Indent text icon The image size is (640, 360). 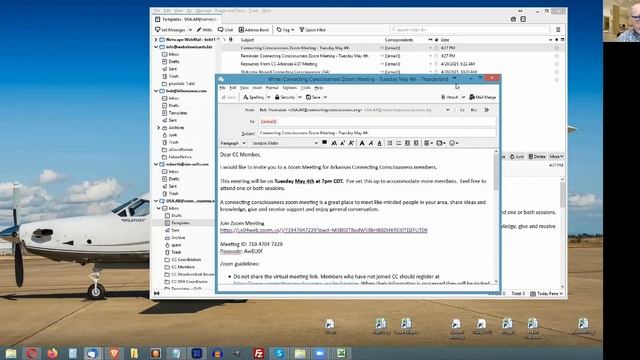tap(416, 143)
